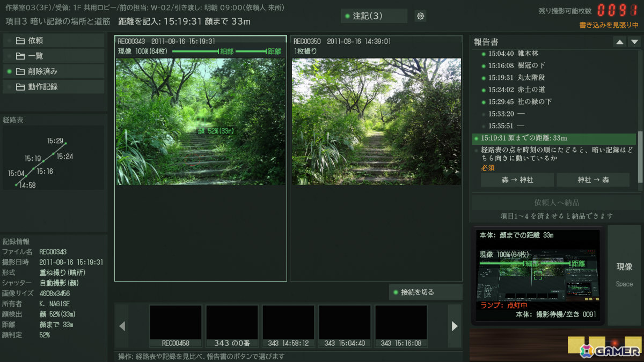Open the 動作記録 folder
Image resolution: width=644 pixels, height=362 pixels.
54,87
